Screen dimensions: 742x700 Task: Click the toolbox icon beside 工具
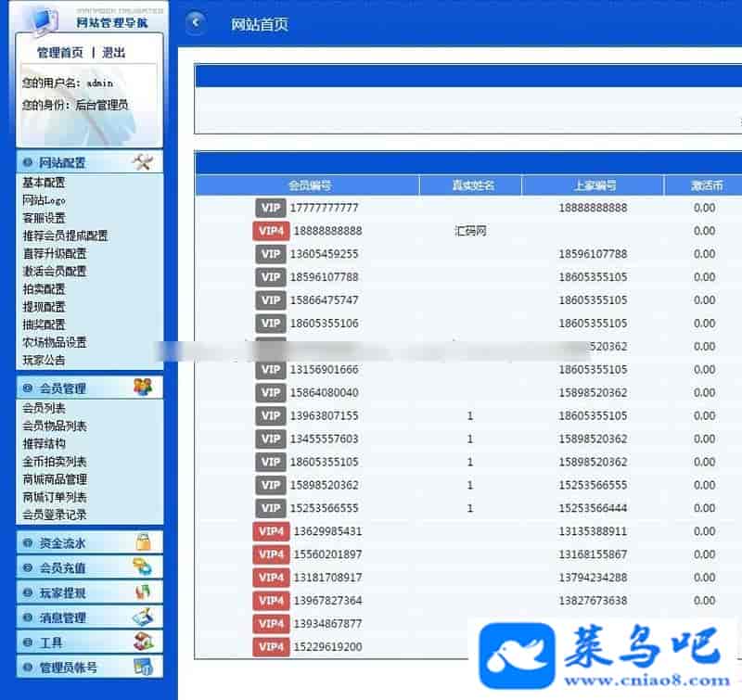143,642
